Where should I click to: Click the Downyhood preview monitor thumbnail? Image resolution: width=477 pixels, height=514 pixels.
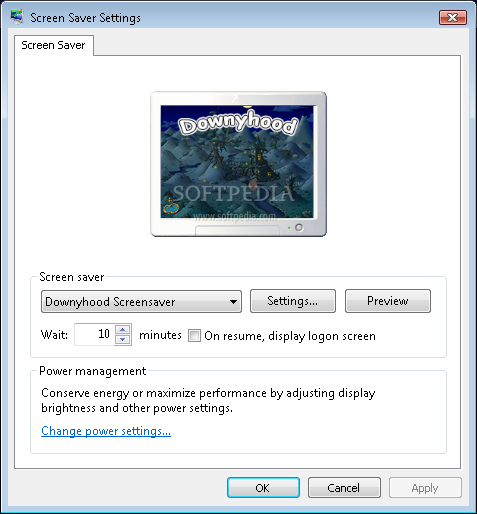tap(238, 164)
